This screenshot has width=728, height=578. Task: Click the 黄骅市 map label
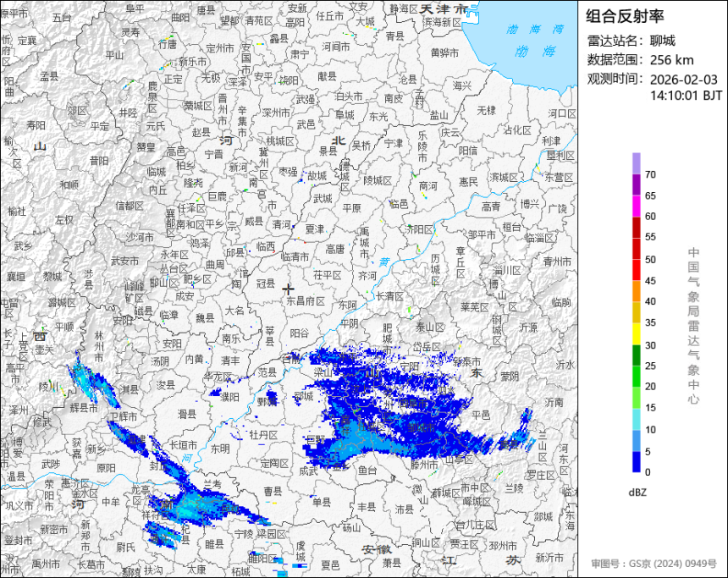coord(444,53)
